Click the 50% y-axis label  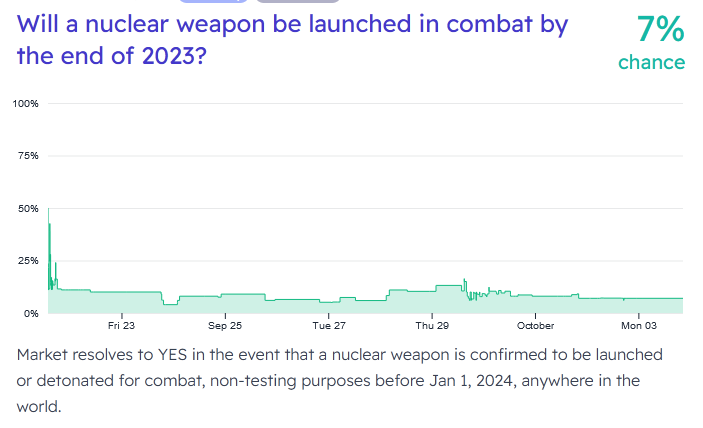click(27, 208)
